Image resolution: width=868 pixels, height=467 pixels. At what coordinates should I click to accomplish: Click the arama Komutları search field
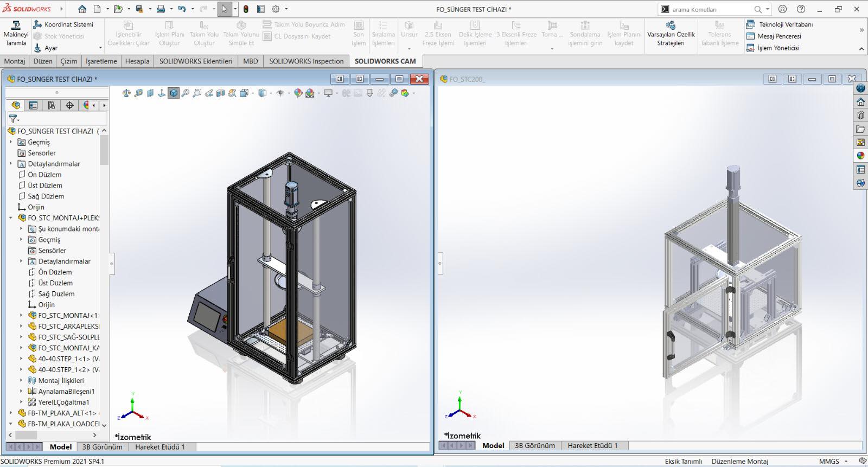[x=711, y=9]
